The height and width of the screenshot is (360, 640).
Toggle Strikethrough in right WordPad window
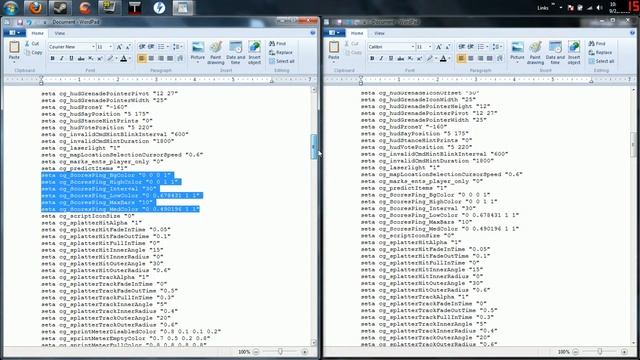[x=400, y=59]
